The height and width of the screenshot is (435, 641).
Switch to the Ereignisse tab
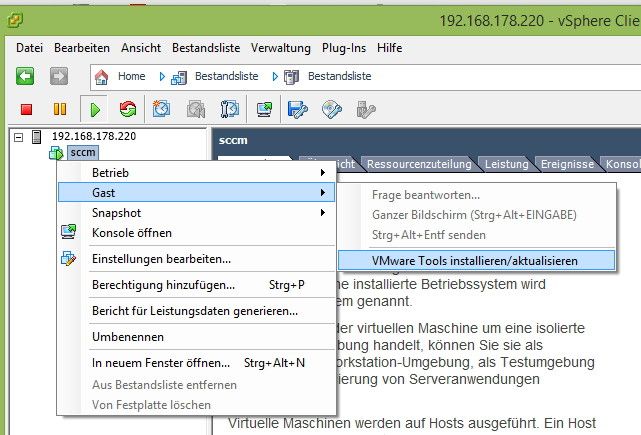tap(567, 164)
